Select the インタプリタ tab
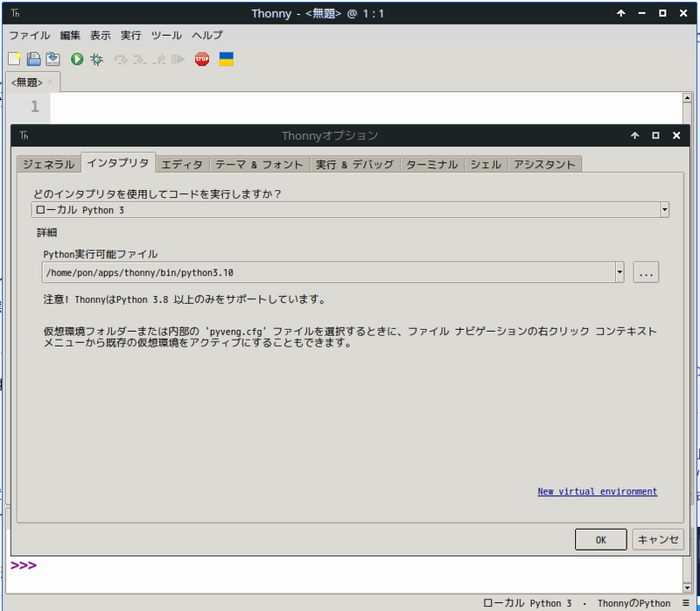The height and width of the screenshot is (611, 700). point(118,163)
